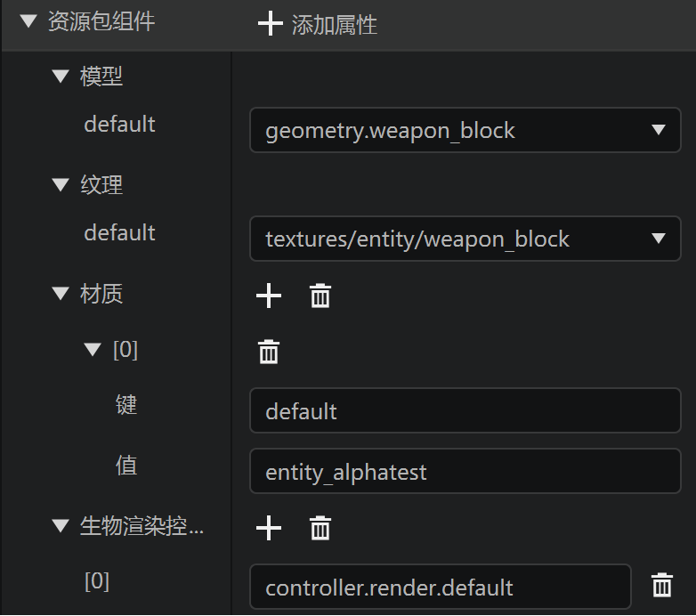Screen dimensions: 696x616
Task: Click the controller.render.default input field
Action: (x=441, y=587)
